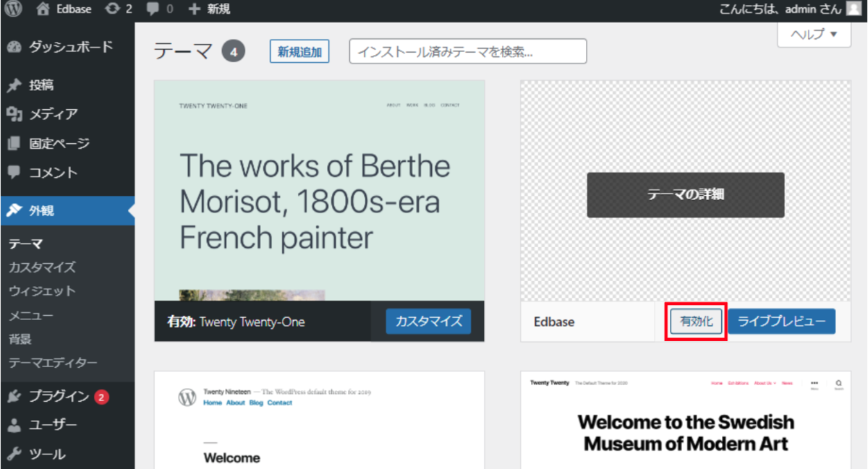Click the admin avatar image
This screenshot has width=868, height=469.
(854, 9)
